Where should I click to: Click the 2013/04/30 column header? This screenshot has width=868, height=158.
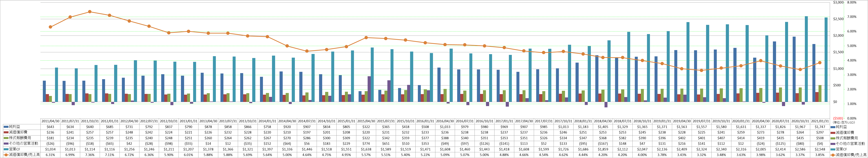click(208, 121)
